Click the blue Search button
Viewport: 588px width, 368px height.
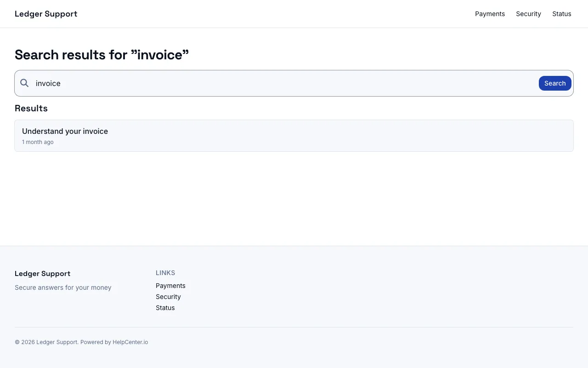[x=555, y=83]
